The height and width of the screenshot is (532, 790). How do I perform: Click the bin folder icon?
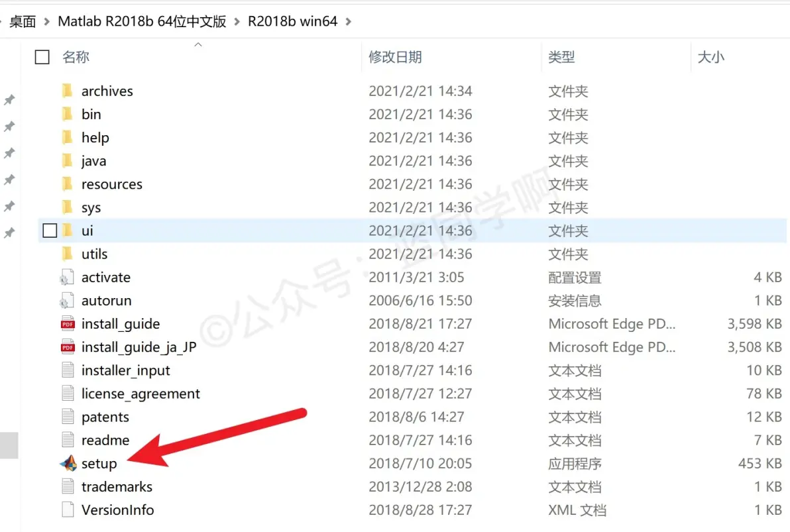coord(67,114)
